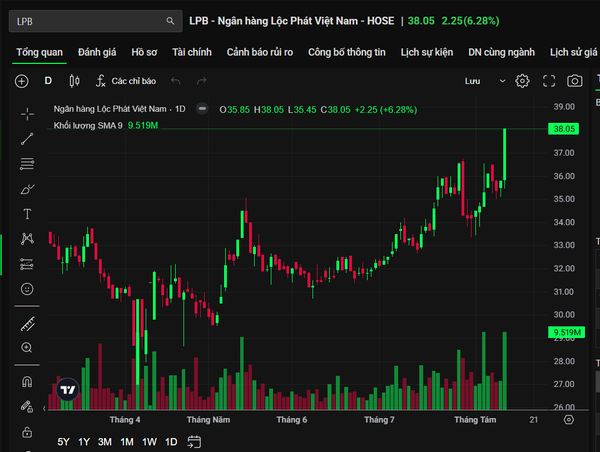Click the search magnifier in LPB box
Screen dimensions: 600x452
(x=170, y=21)
